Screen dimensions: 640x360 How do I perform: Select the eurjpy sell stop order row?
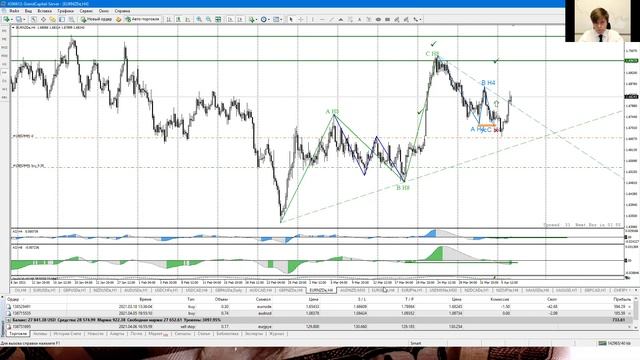(x=318, y=327)
